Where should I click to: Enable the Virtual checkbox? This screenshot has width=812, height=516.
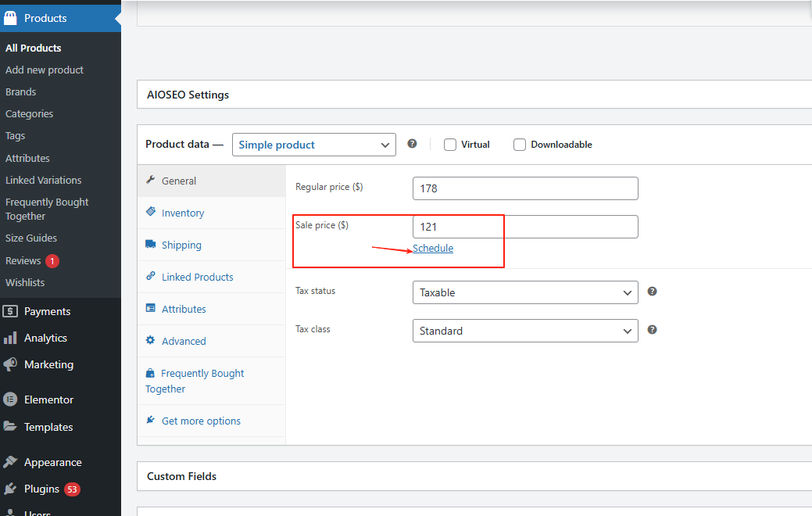click(450, 145)
